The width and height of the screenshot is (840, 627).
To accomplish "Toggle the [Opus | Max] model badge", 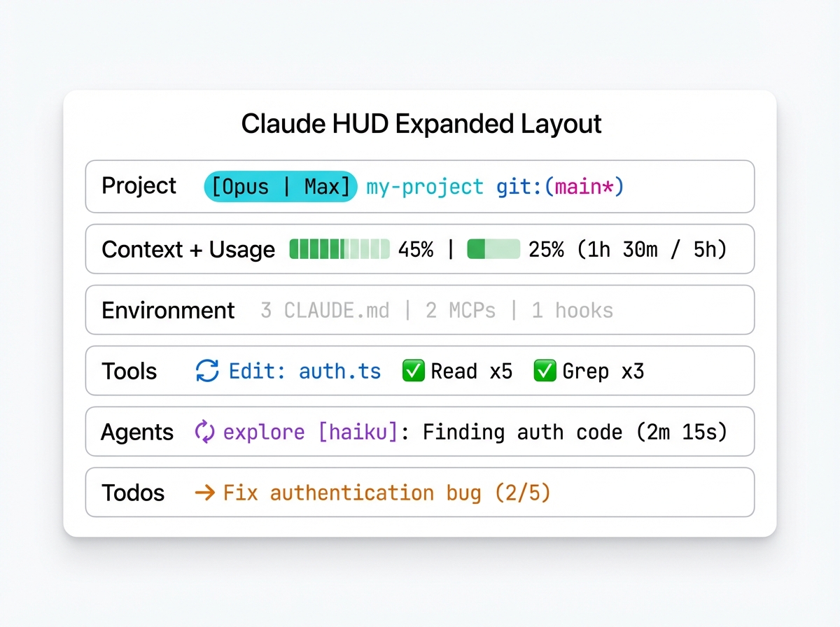I will [x=280, y=186].
